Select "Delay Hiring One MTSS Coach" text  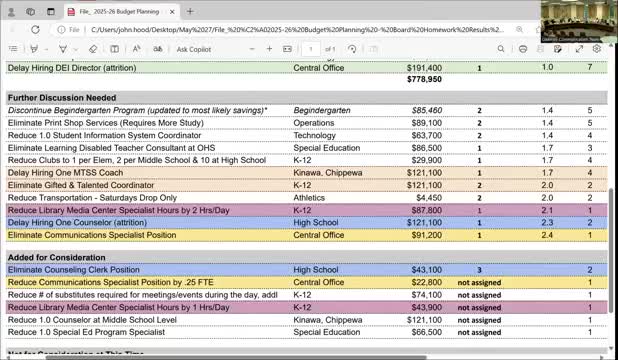point(65,173)
